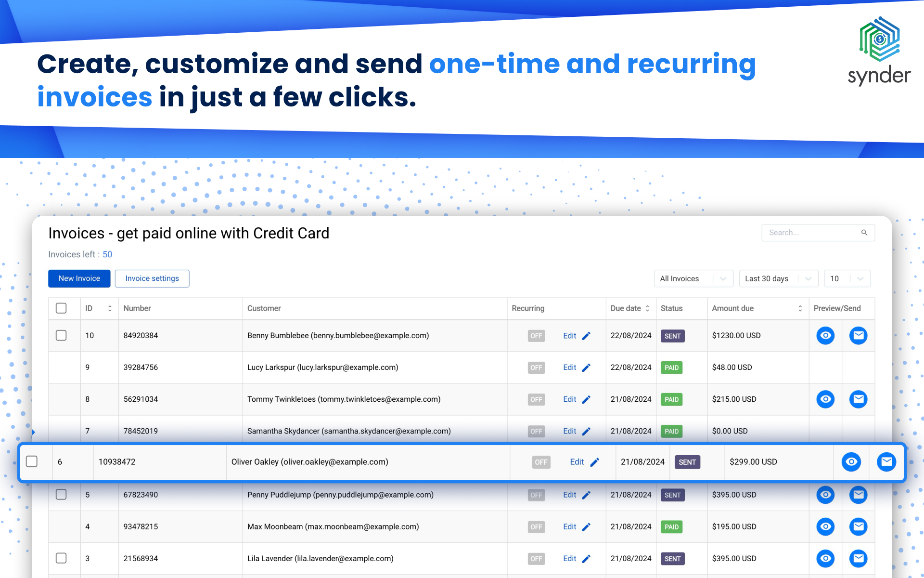Preview Max Moonbeam's invoice using eye icon
Image resolution: width=924 pixels, height=578 pixels.
[x=825, y=526]
